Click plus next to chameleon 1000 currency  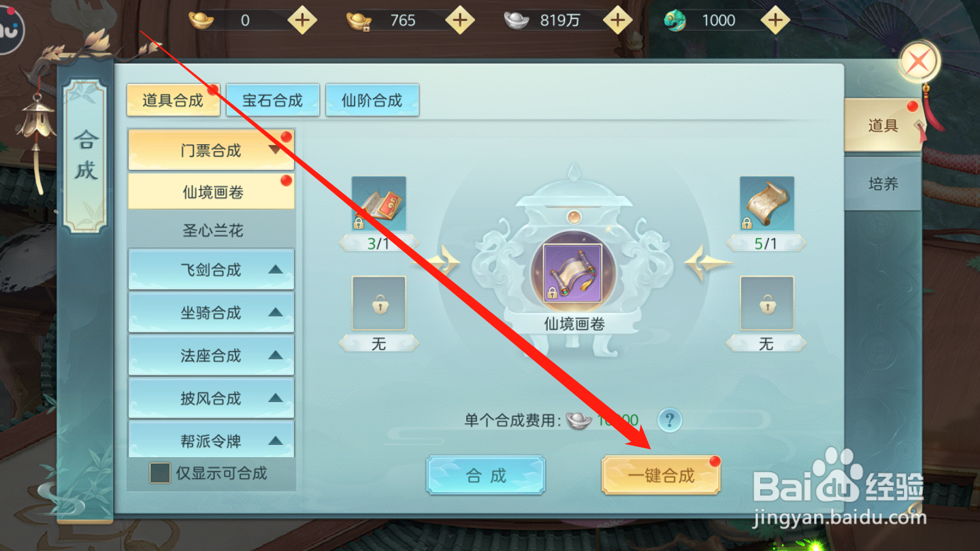(x=774, y=20)
